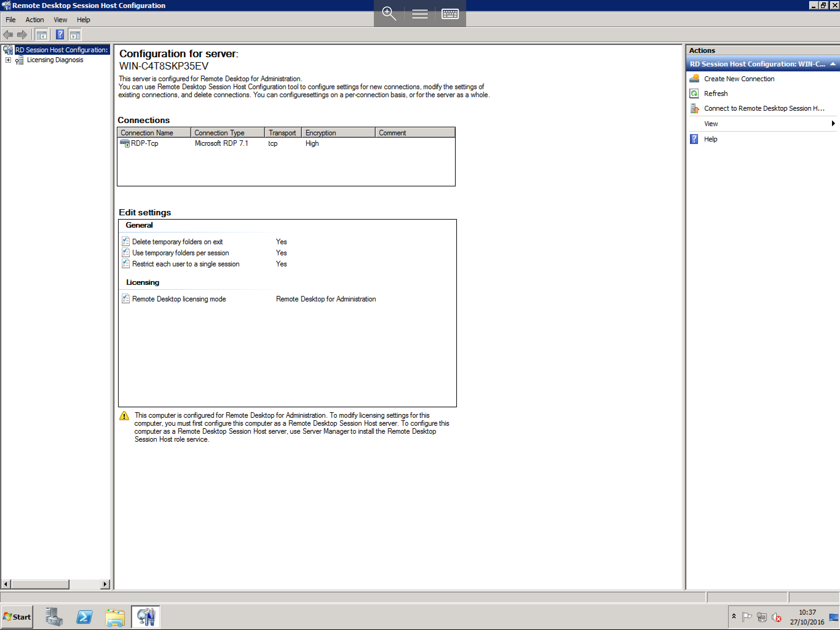The image size is (840, 630).
Task: Open the Help menu in the menu bar
Action: [83, 20]
